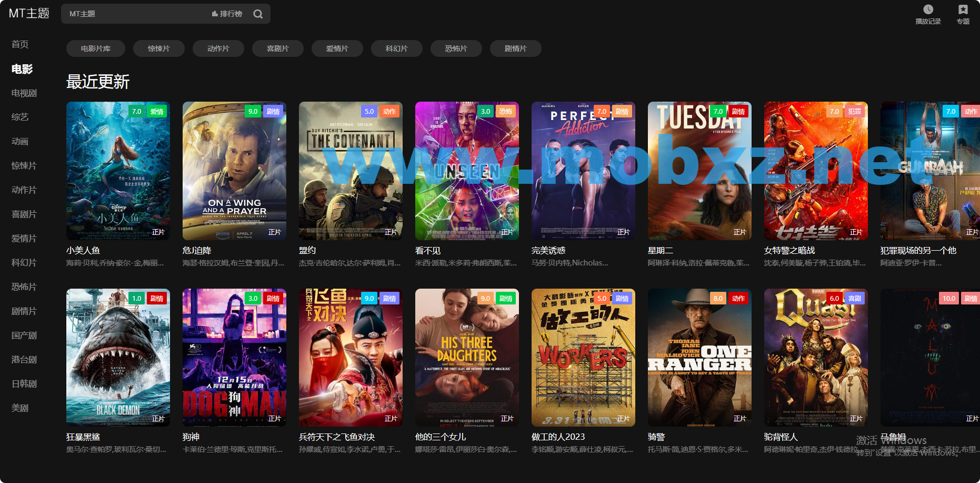Screen dimensions: 980x483
Task: Click the 狂暴黑鲨 title link
Action: click(83, 437)
